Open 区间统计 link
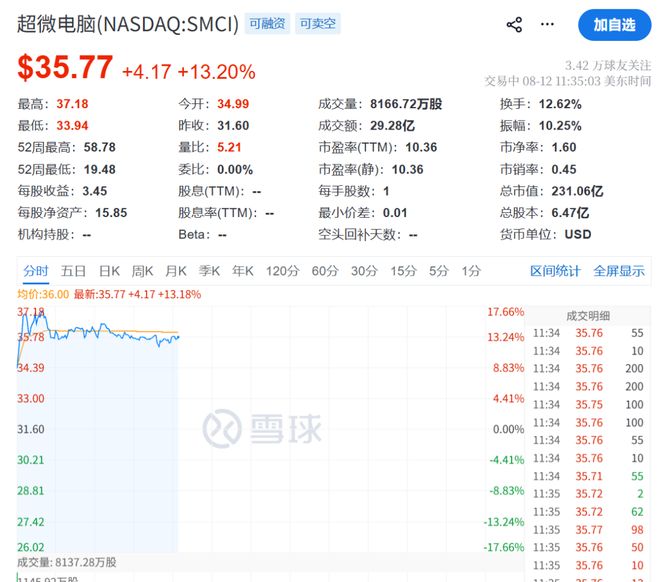Screen dimensions: 660x582 (555, 271)
